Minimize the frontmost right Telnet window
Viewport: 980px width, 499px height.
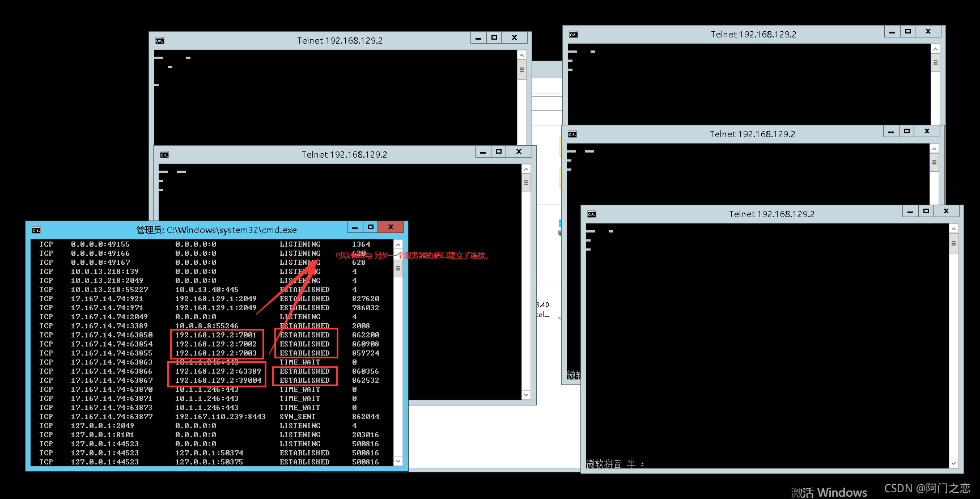[x=910, y=211]
